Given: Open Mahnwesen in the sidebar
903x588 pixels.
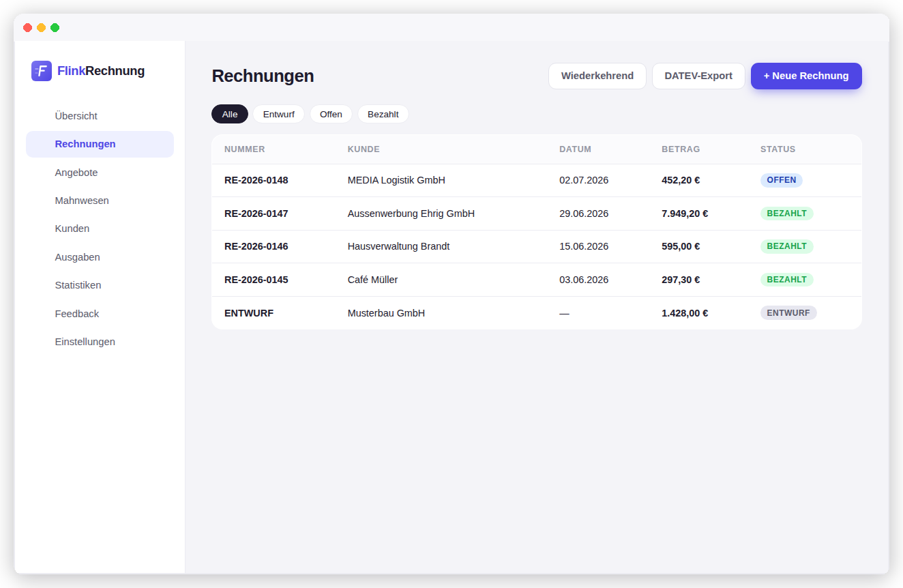Looking at the screenshot, I should (x=100, y=201).
